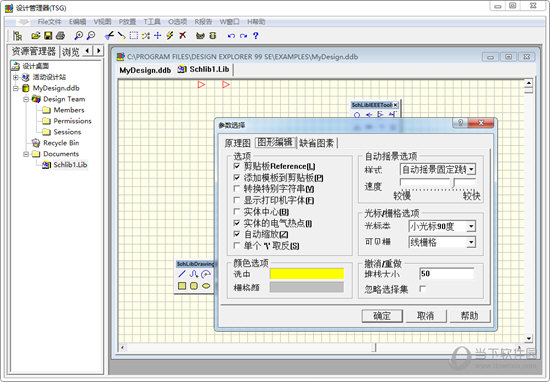Open the 样式 auto-pan style dropdown
Viewport: 550px width, 382px height.
(471, 169)
